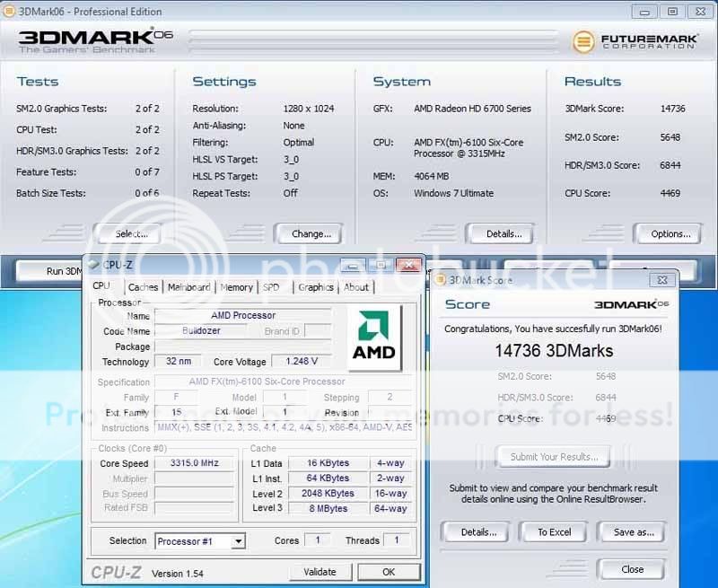Open the Memory tab in CPU-Z
Screen dimensions: 718x588
pyautogui.click(x=236, y=287)
